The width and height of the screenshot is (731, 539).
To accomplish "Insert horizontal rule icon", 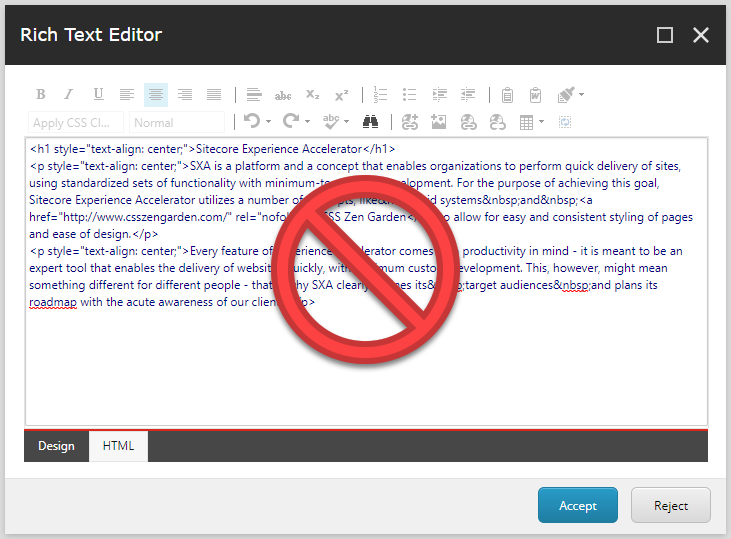I will point(254,95).
